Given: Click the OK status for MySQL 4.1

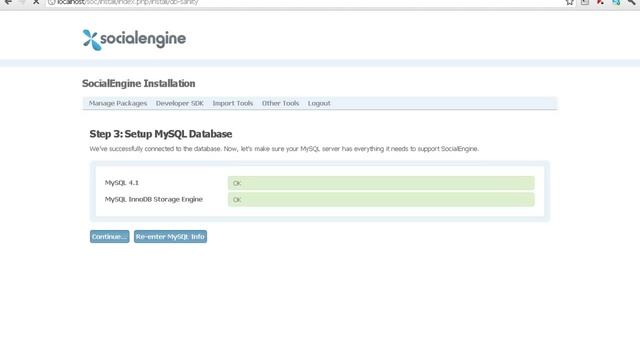Looking at the screenshot, I should (x=381, y=183).
